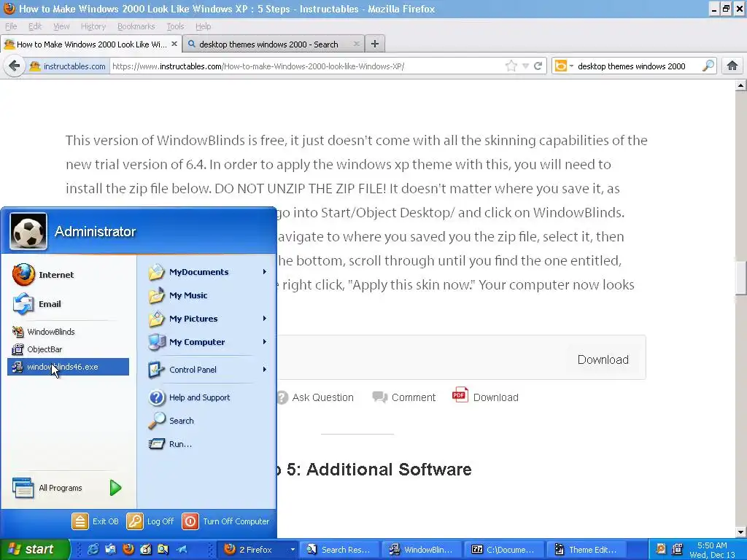The image size is (747, 560).
Task: Switch to Search Results taskbar window
Action: click(x=341, y=550)
